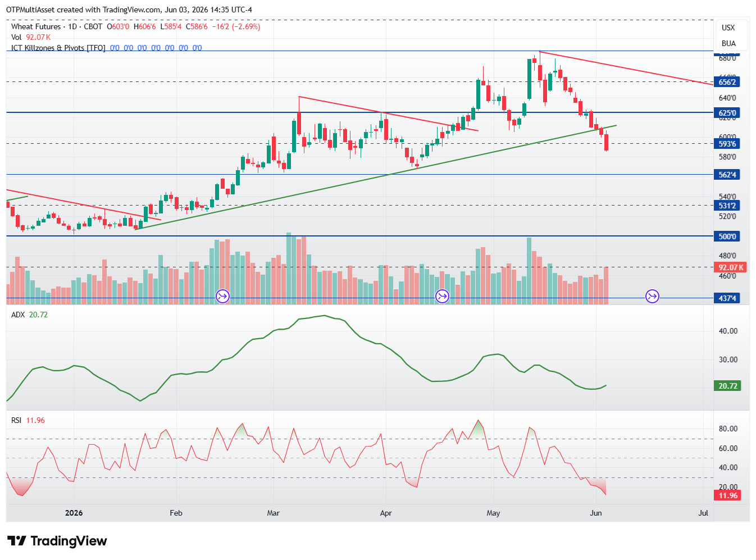Image resolution: width=756 pixels, height=560 pixels.
Task: Select the red trendline starting at March high
Action: (x=389, y=114)
